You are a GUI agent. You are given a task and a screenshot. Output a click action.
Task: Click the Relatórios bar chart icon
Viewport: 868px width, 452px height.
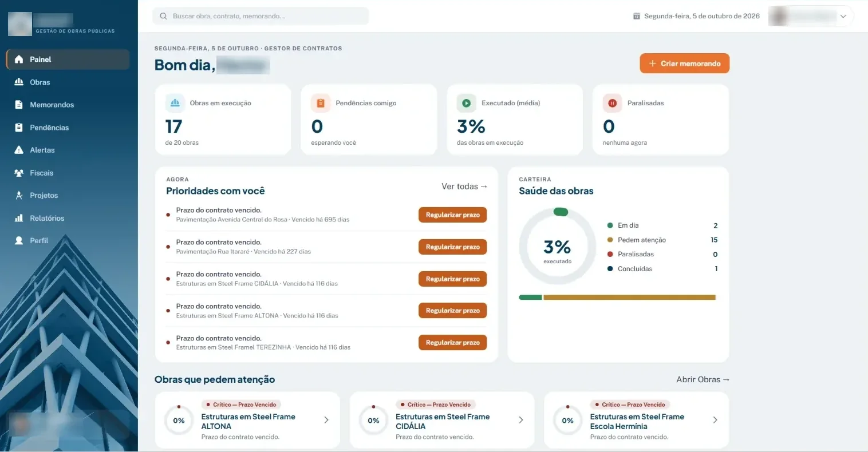click(x=19, y=218)
